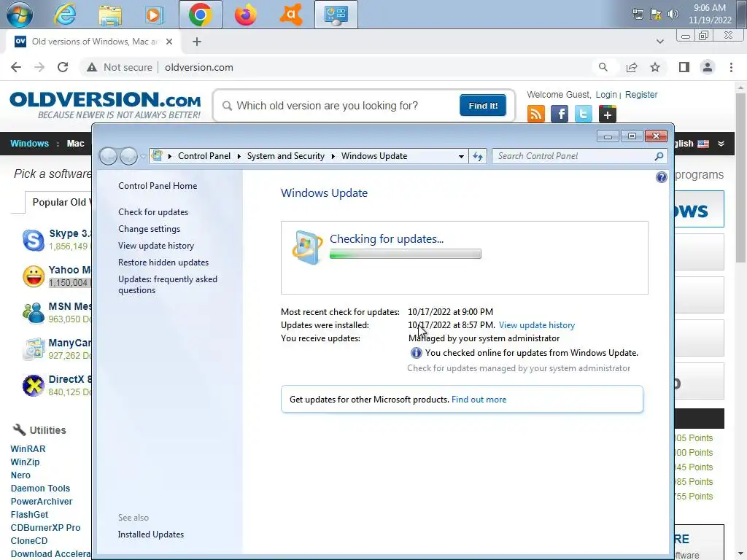
Task: Reload the oldversion.com page
Action: point(63,67)
